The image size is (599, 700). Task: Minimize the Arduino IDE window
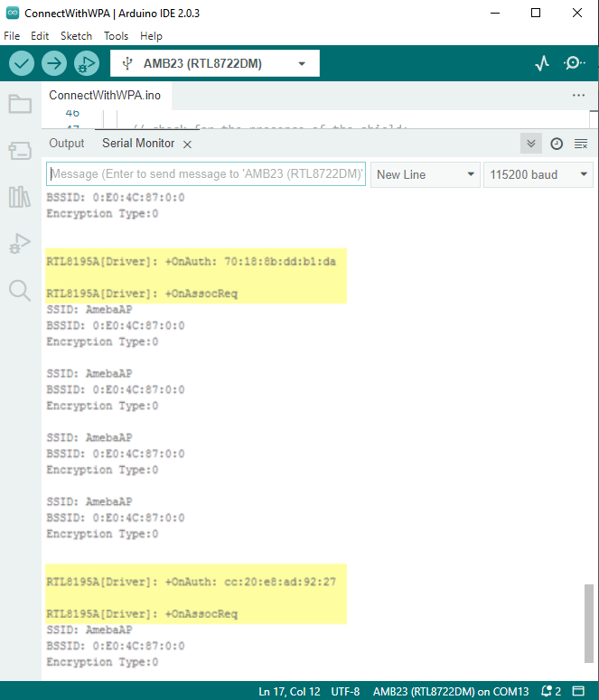point(495,13)
